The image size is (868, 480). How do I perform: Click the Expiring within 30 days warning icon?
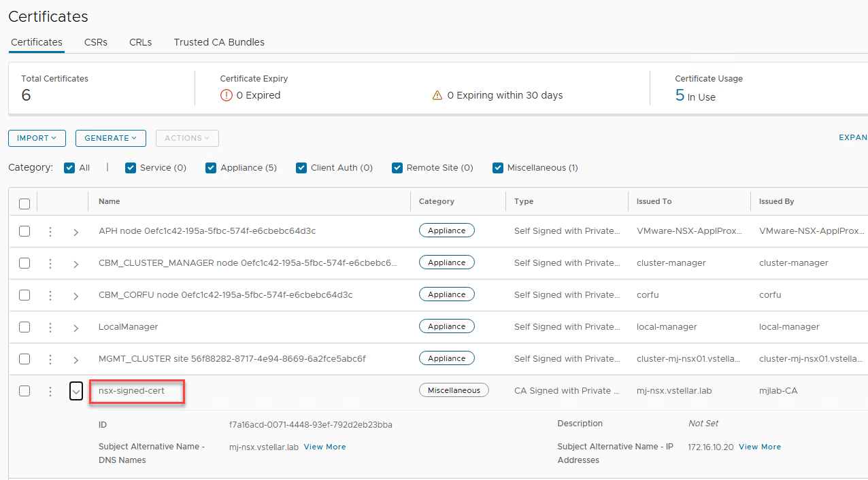point(437,96)
